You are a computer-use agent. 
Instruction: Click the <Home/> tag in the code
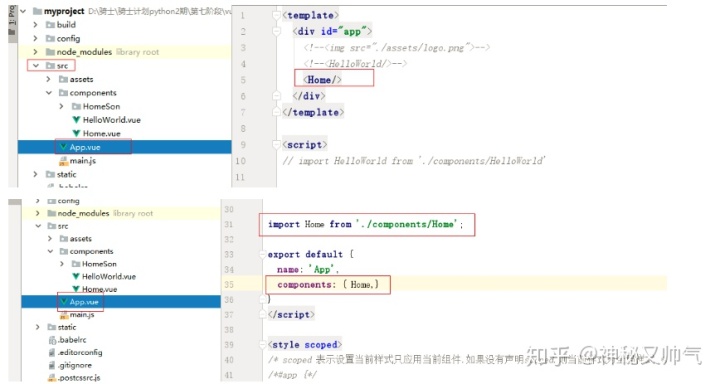[322, 79]
